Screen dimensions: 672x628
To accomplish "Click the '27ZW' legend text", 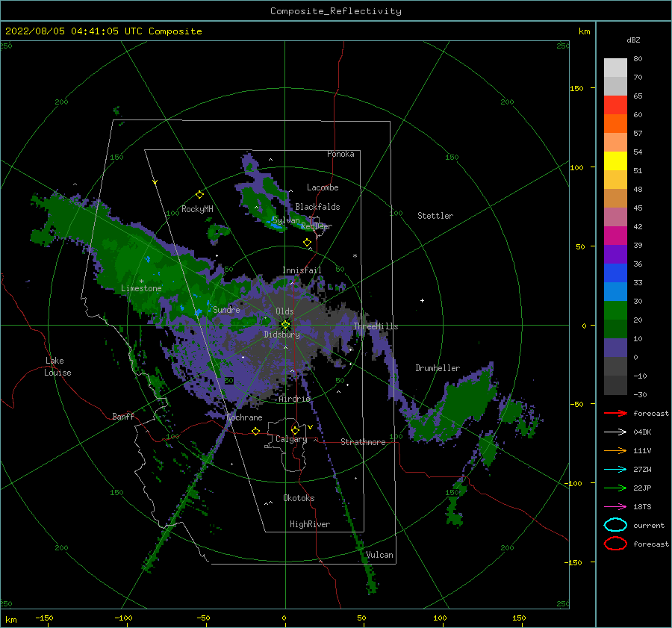I will coord(642,470).
